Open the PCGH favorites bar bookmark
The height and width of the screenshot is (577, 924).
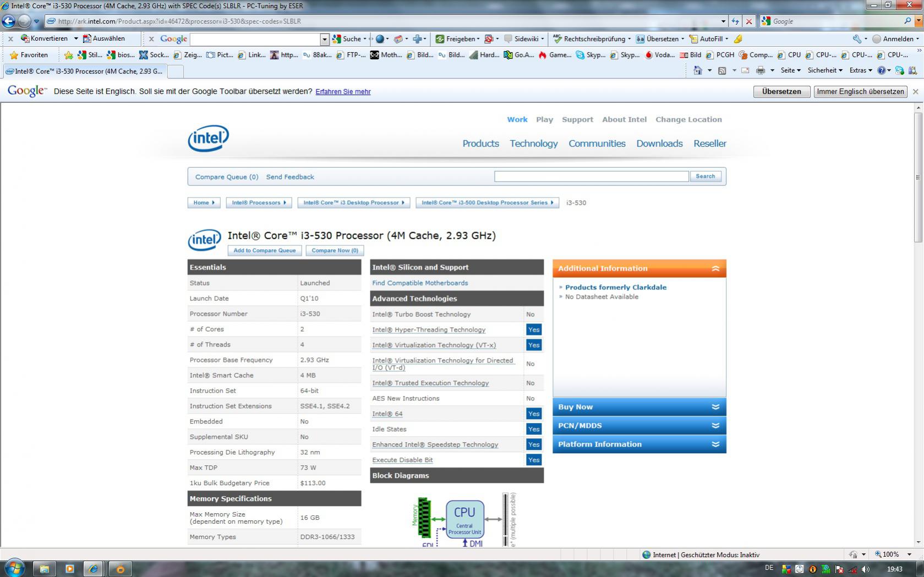[x=720, y=55]
